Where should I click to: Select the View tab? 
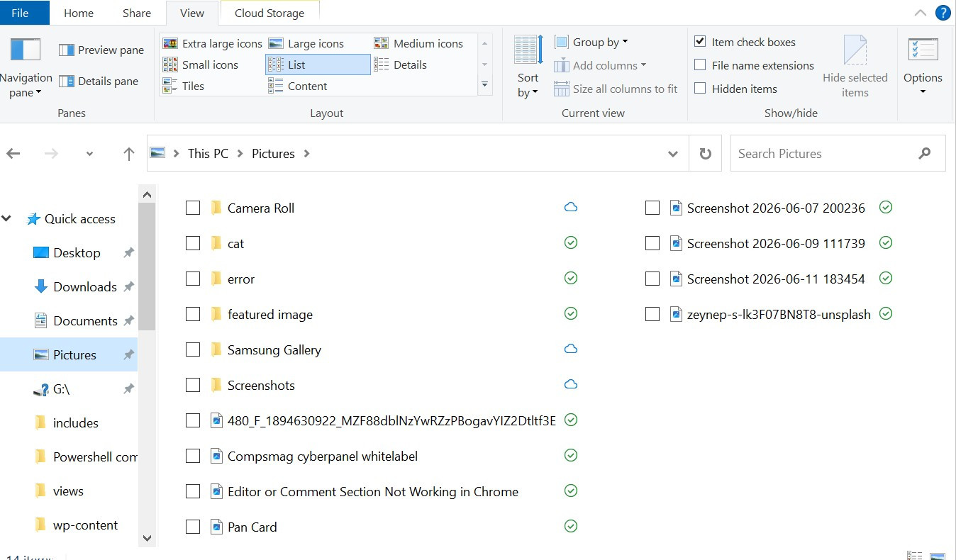(x=191, y=13)
